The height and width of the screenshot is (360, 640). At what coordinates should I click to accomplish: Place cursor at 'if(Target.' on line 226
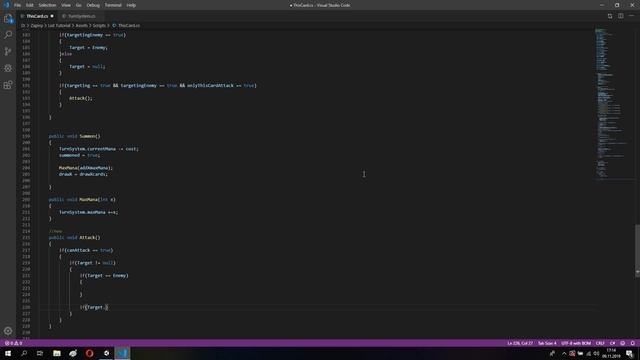[x=94, y=307]
